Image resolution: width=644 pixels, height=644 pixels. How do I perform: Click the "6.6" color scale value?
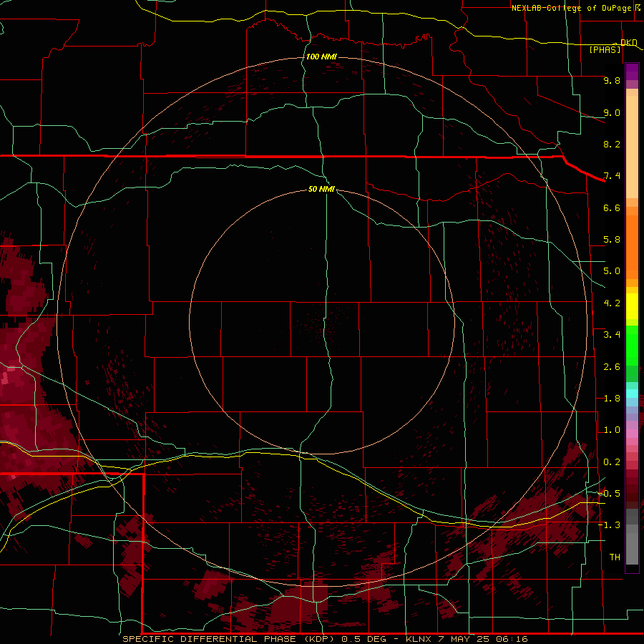[x=612, y=208]
